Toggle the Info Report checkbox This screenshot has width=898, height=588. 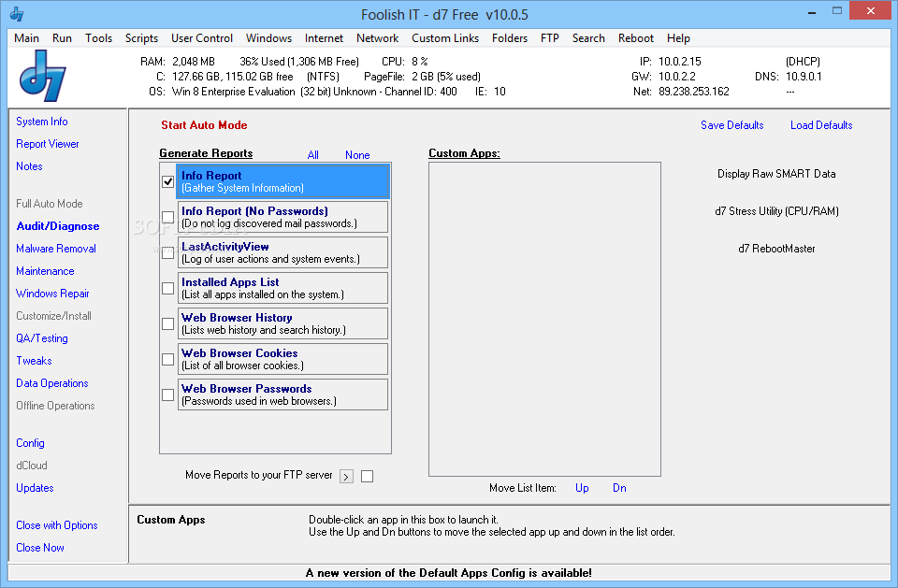[167, 181]
